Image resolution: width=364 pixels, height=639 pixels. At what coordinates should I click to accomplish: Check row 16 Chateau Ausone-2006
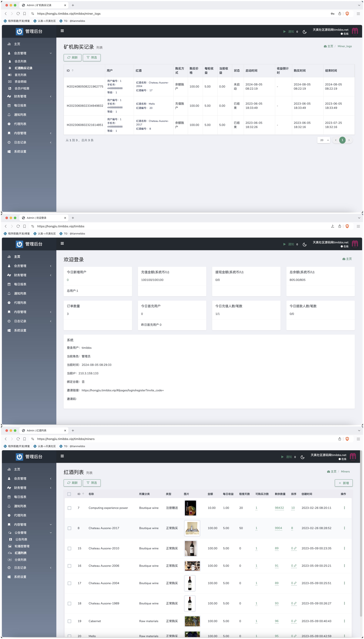[70, 566]
